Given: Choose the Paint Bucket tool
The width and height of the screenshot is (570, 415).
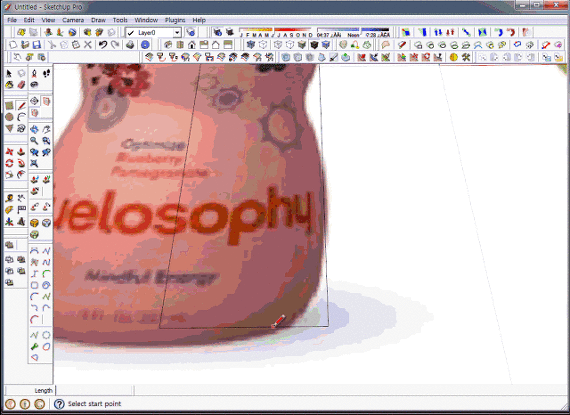Looking at the screenshot, I should click(x=9, y=85).
